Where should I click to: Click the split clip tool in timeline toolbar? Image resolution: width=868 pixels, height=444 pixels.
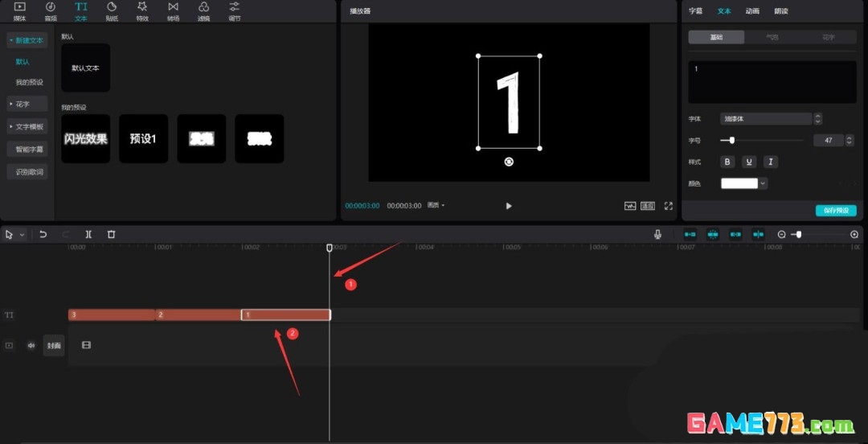click(x=88, y=234)
